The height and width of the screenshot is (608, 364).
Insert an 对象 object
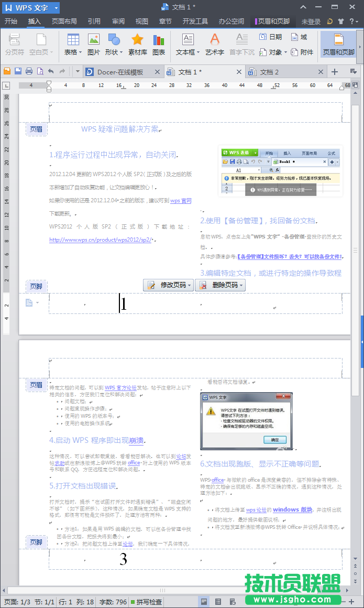273,52
